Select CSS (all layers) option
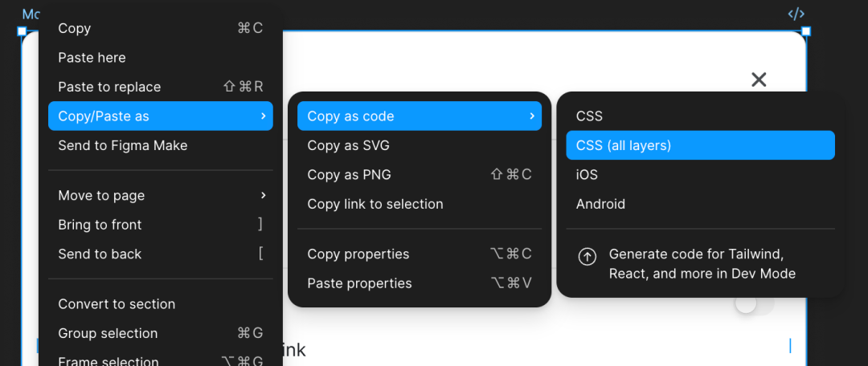The image size is (868, 366). click(700, 145)
